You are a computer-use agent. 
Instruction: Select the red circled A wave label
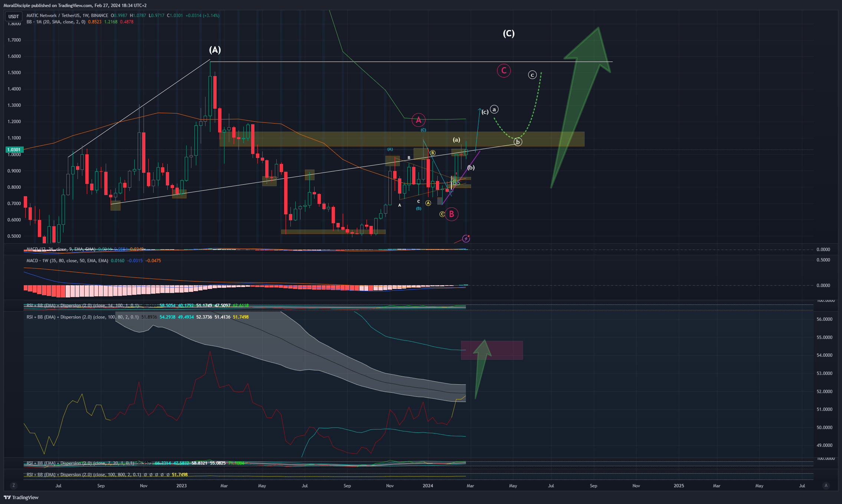coord(418,120)
